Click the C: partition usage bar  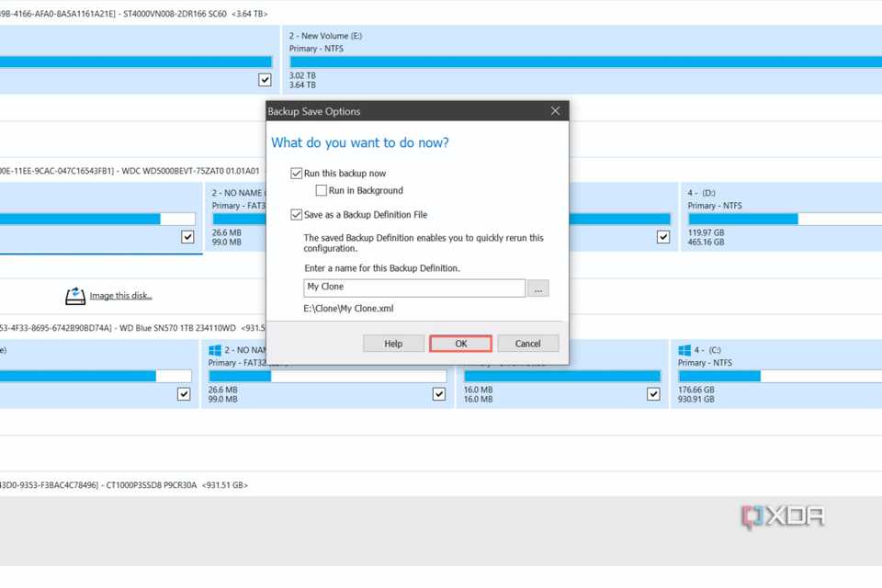coord(780,376)
